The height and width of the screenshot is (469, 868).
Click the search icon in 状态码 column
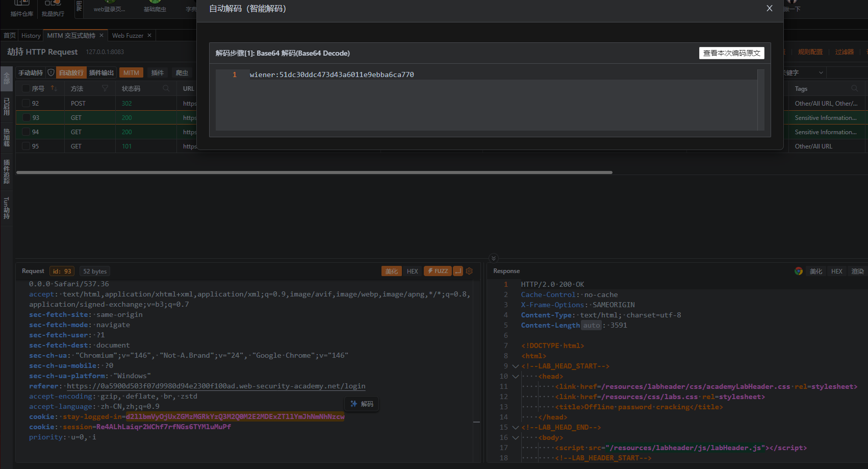[x=166, y=88]
